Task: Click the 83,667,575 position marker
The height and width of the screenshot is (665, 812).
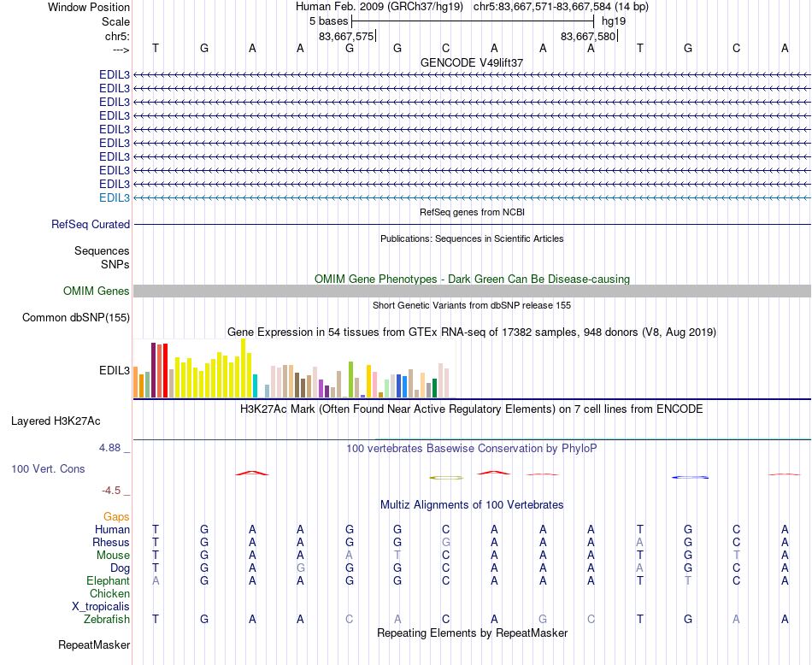Action: coord(346,36)
